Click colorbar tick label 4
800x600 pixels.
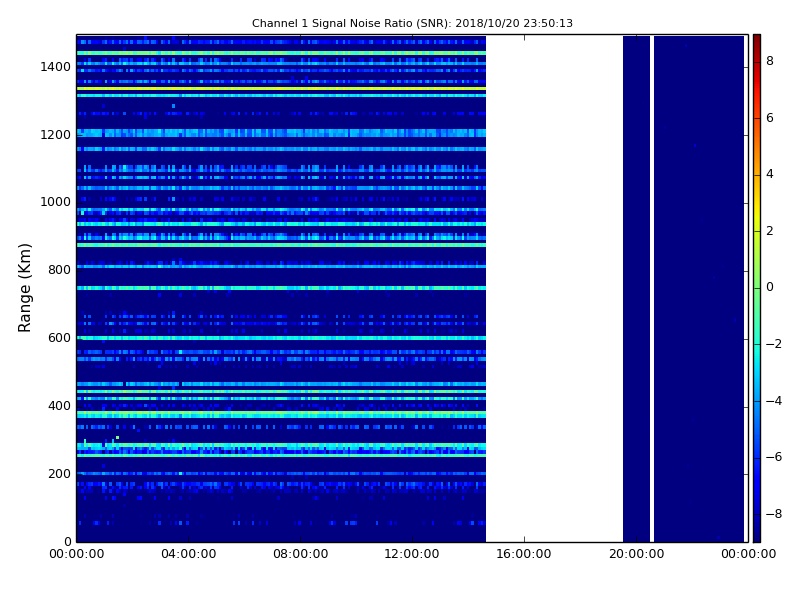770,174
